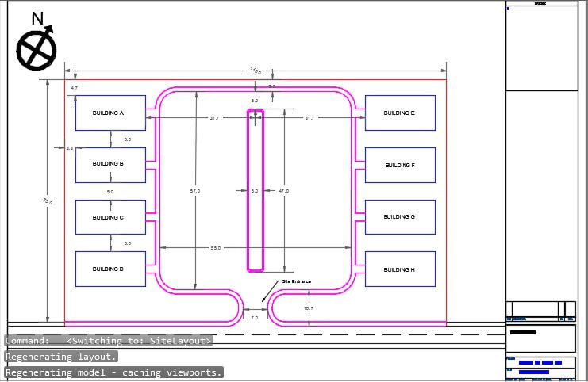Click the central pink median island outline
The height and width of the screenshot is (382, 588).
click(x=256, y=190)
